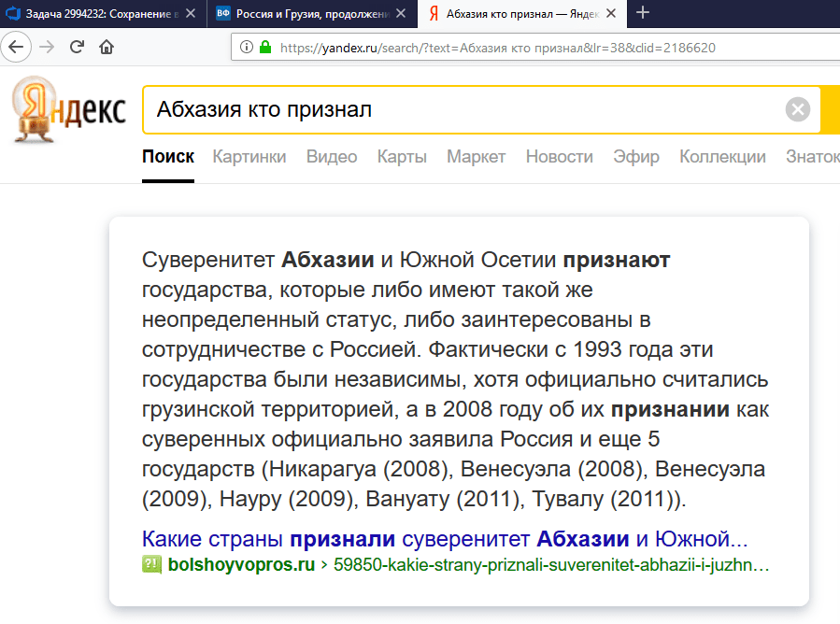
Task: Click the browser Forward arrow button
Action: pyautogui.click(x=47, y=47)
